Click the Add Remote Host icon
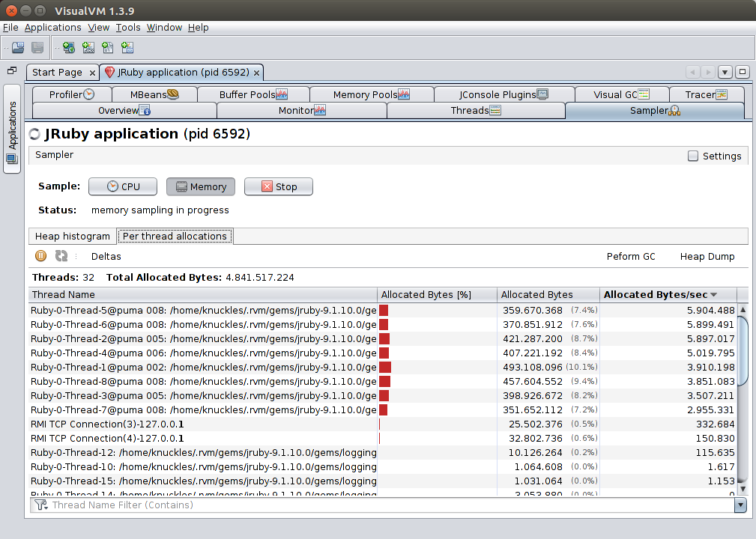Viewport: 756px width, 539px height. tap(69, 47)
